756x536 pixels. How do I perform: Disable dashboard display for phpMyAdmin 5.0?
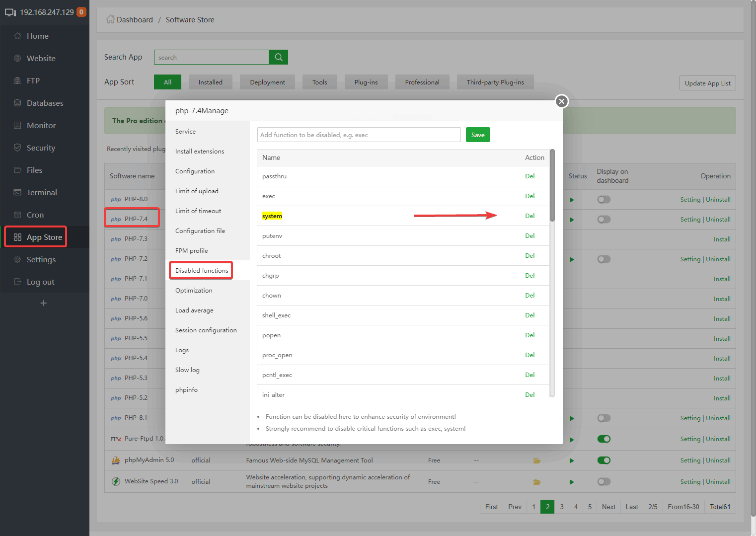click(604, 460)
